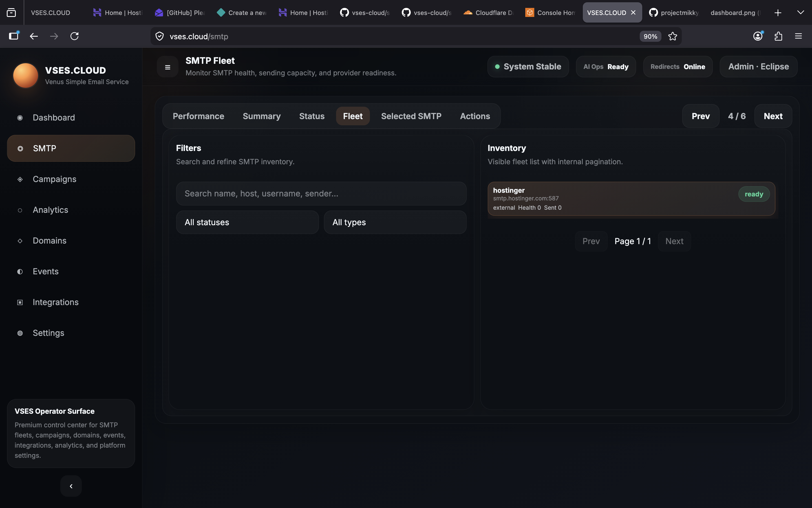The height and width of the screenshot is (508, 812).
Task: Open the browser sidebar panel icon
Action: 14,36
